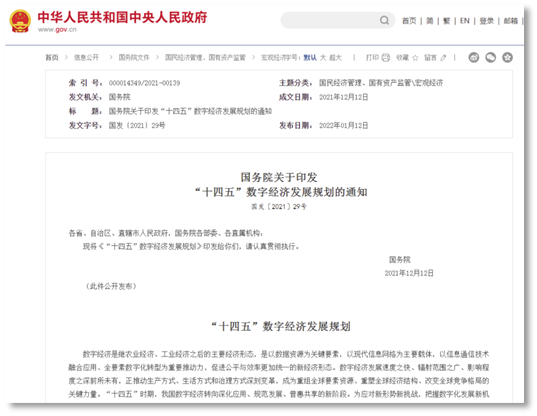Click the magnifier search icon
This screenshot has height=416, width=537.
pyautogui.click(x=384, y=20)
